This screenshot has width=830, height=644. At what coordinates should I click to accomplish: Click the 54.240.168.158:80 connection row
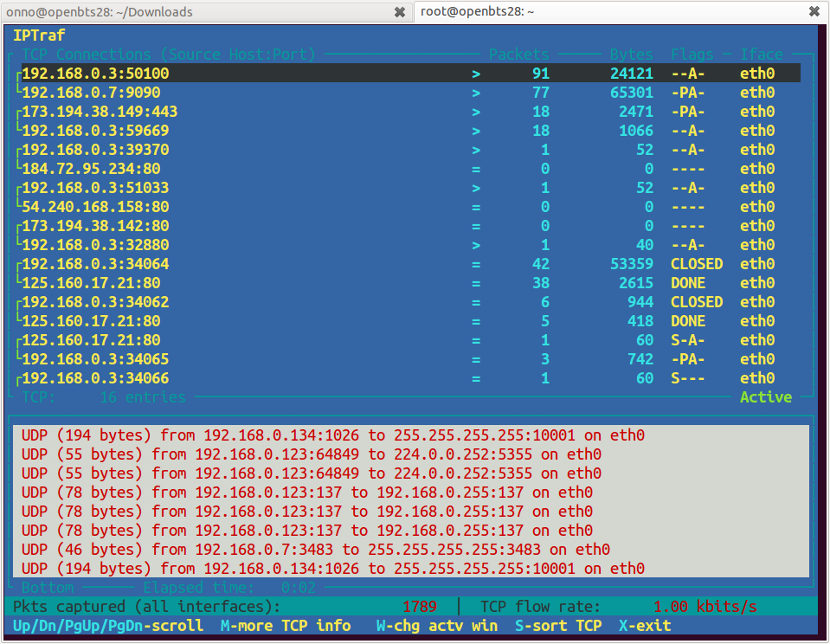[x=95, y=207]
